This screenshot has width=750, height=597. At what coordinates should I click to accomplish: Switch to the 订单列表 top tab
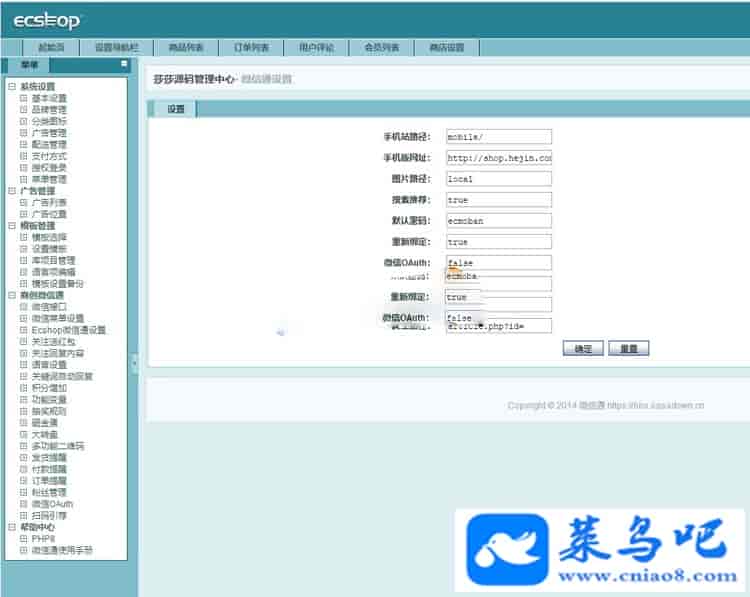coord(251,47)
